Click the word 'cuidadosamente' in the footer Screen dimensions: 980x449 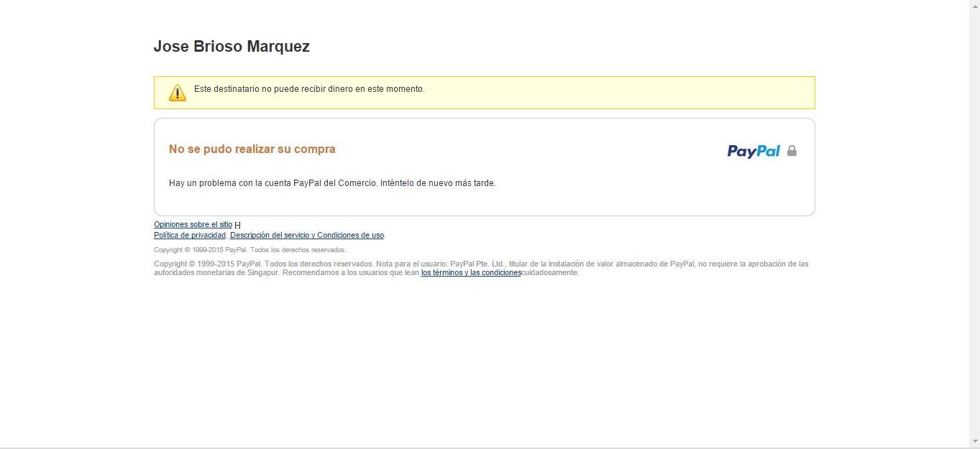tap(550, 273)
